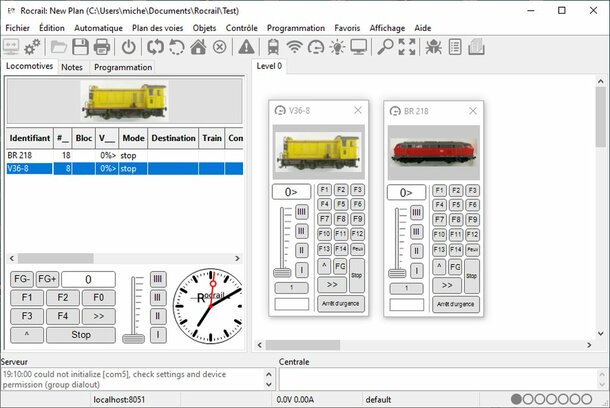
Task: Click the V36-8 throttle speed slider
Action: coord(282,272)
